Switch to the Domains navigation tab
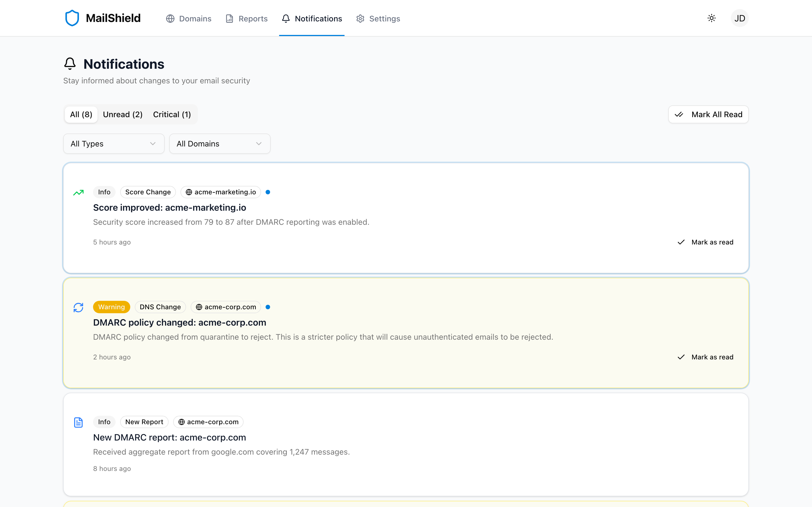The width and height of the screenshot is (812, 507). pos(189,18)
